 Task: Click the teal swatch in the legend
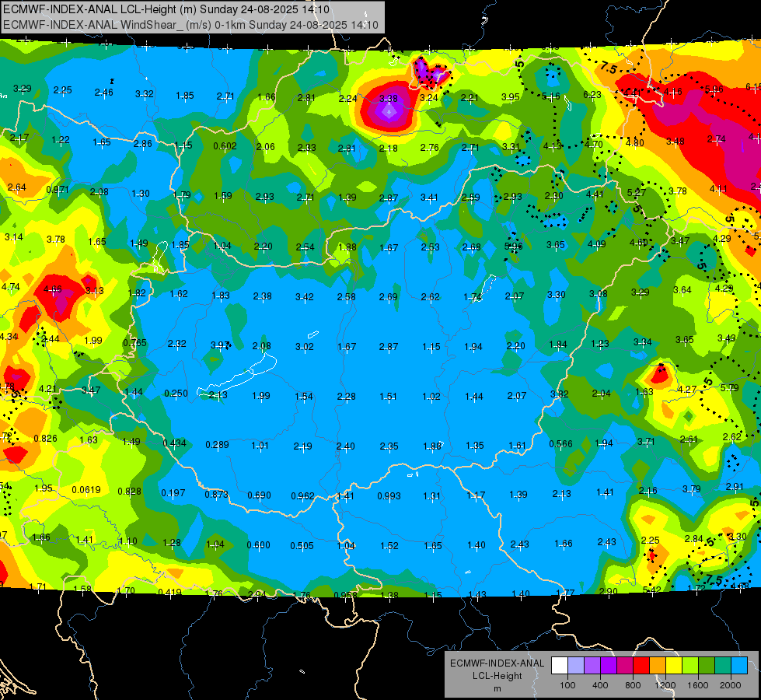(x=723, y=665)
